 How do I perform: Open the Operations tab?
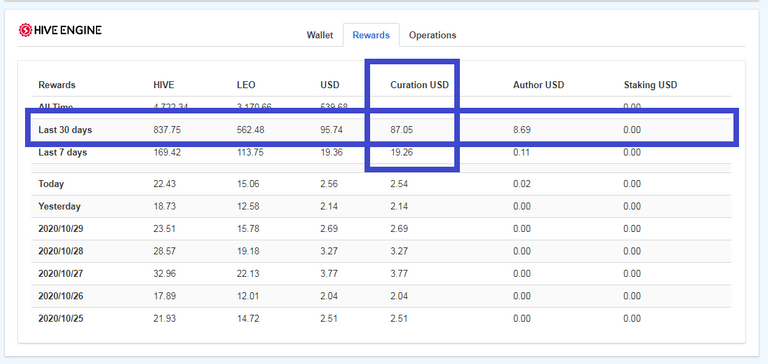432,35
